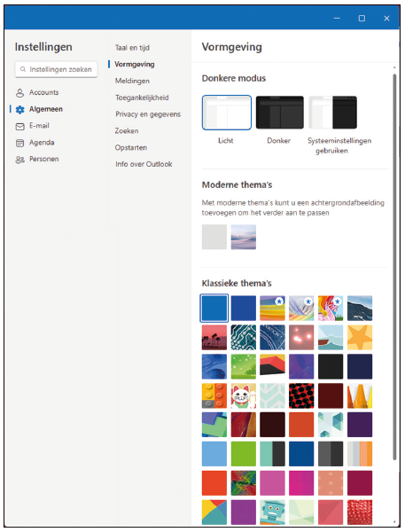The width and height of the screenshot is (405, 532).
Task: Open E-mail settings with envelope icon
Action: [33, 126]
